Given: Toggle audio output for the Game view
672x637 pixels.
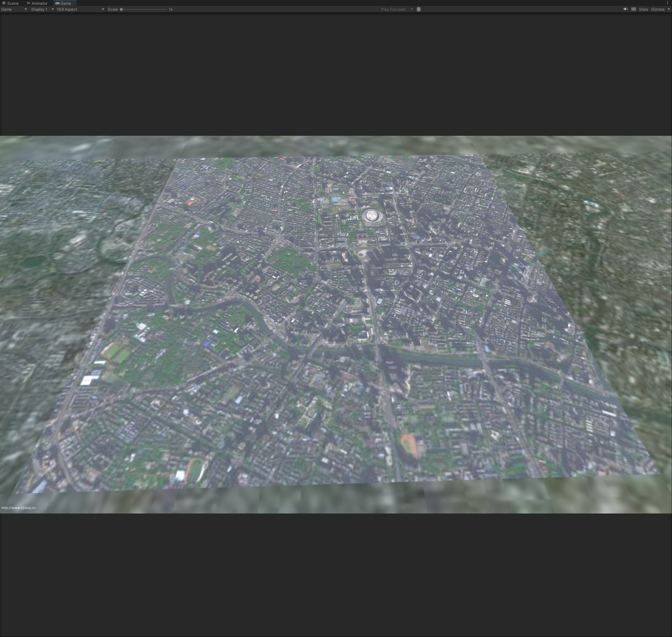Looking at the screenshot, I should click(625, 9).
